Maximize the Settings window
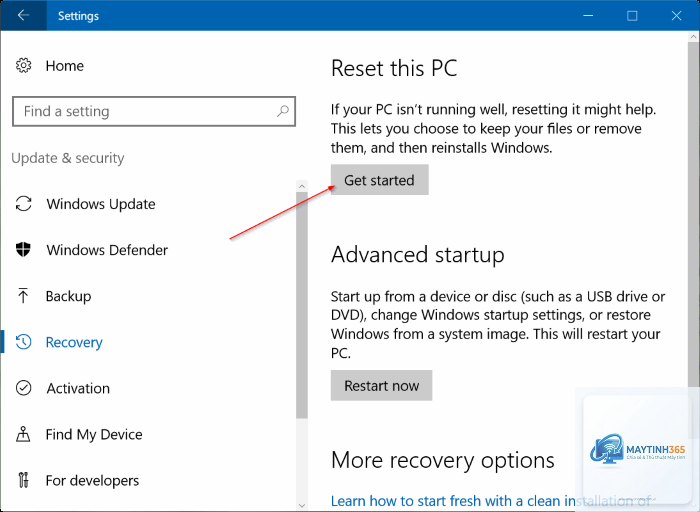The height and width of the screenshot is (512, 700). click(x=632, y=16)
